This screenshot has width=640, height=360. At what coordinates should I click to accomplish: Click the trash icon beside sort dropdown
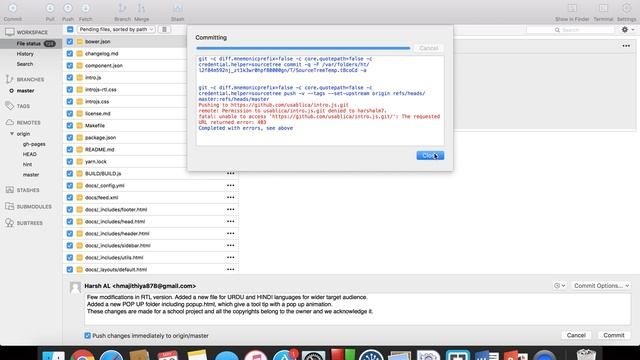click(164, 29)
